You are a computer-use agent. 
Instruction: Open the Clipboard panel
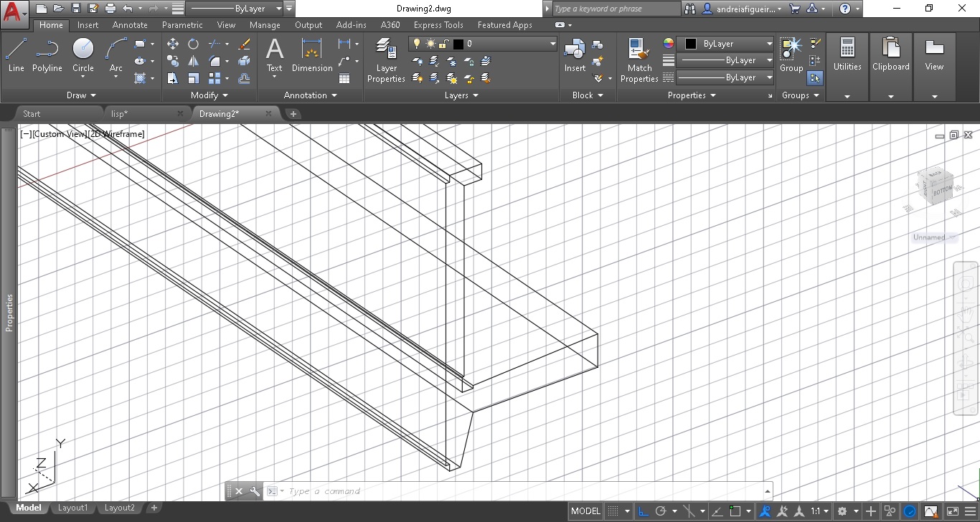(x=891, y=67)
